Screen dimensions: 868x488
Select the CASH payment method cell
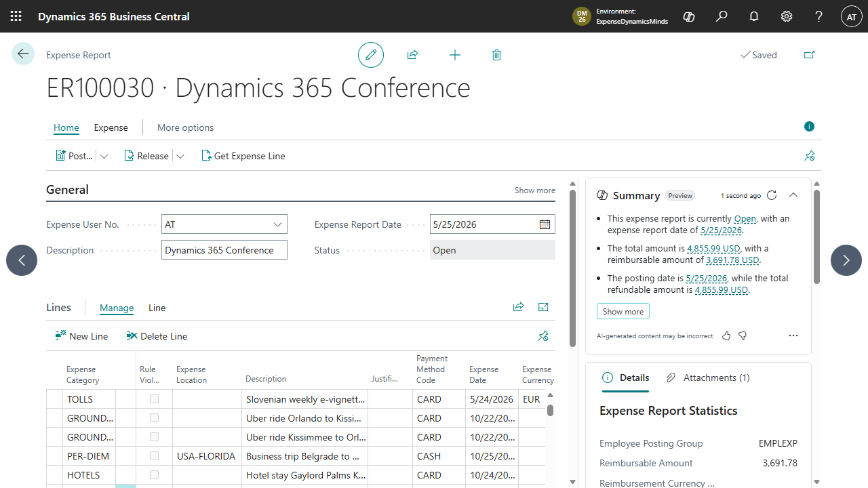click(x=439, y=456)
